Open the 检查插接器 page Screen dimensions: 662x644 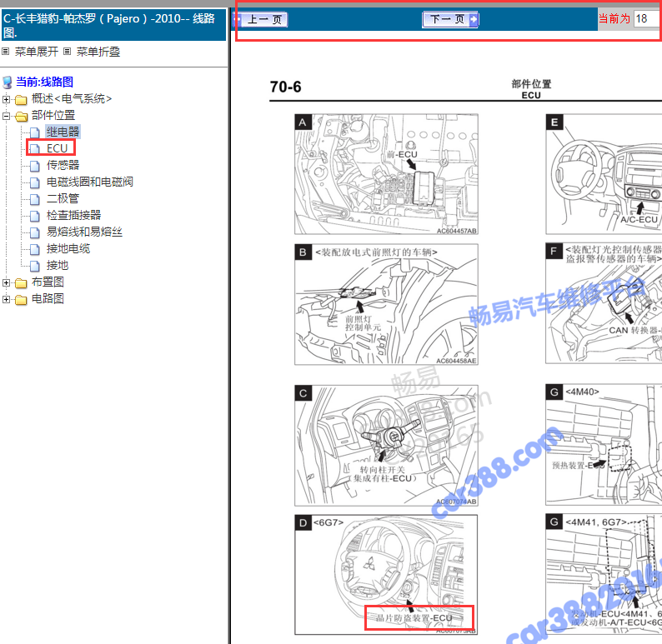pos(74,215)
